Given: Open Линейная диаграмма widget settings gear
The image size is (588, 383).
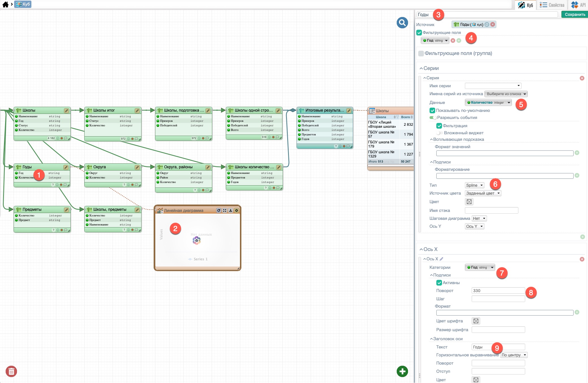Looking at the screenshot, I should tap(237, 210).
